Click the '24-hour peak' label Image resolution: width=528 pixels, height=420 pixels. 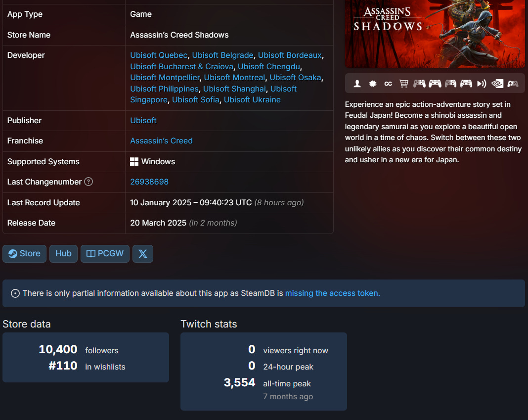pos(288,367)
